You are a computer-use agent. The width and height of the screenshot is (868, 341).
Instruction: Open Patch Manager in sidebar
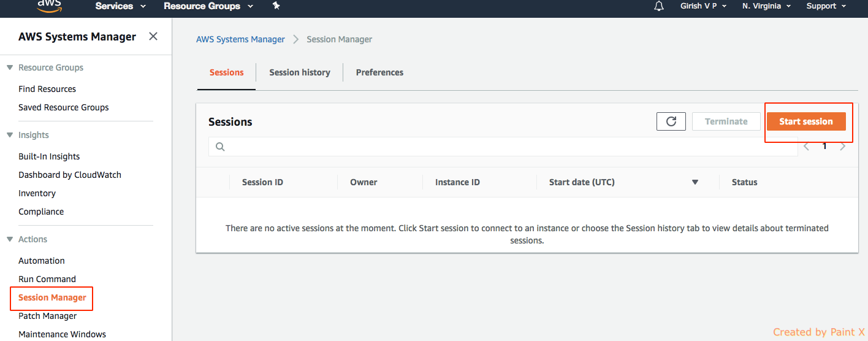pos(48,316)
